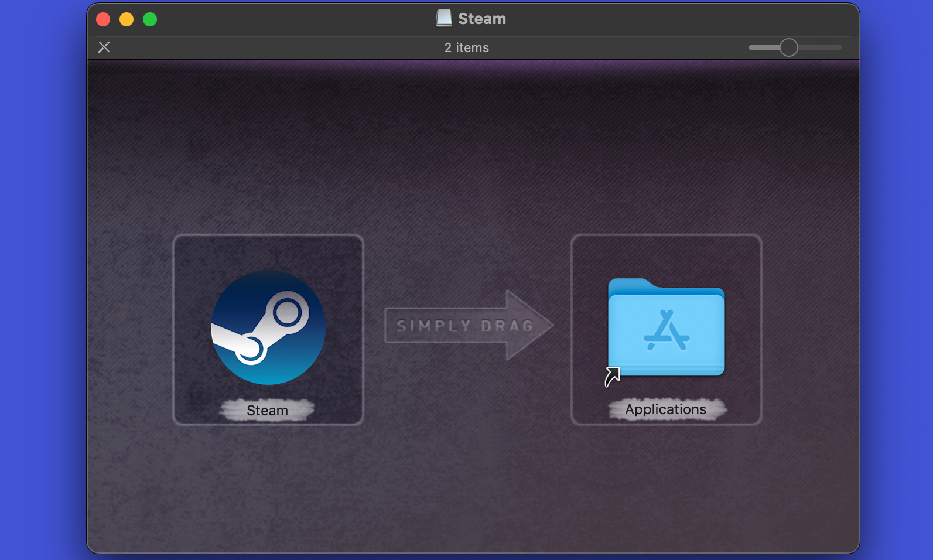Click the '2 items' status text
This screenshot has width=933, height=560.
click(467, 47)
